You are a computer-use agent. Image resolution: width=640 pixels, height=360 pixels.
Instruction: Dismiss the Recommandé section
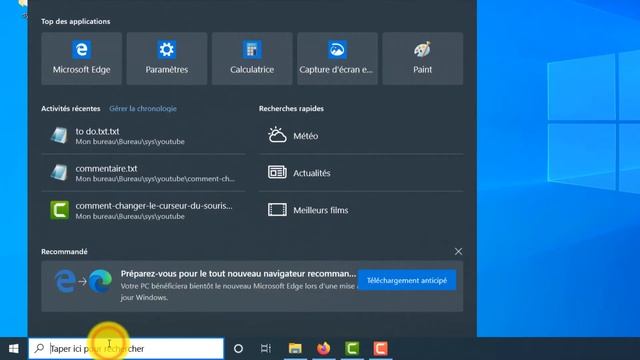click(458, 251)
